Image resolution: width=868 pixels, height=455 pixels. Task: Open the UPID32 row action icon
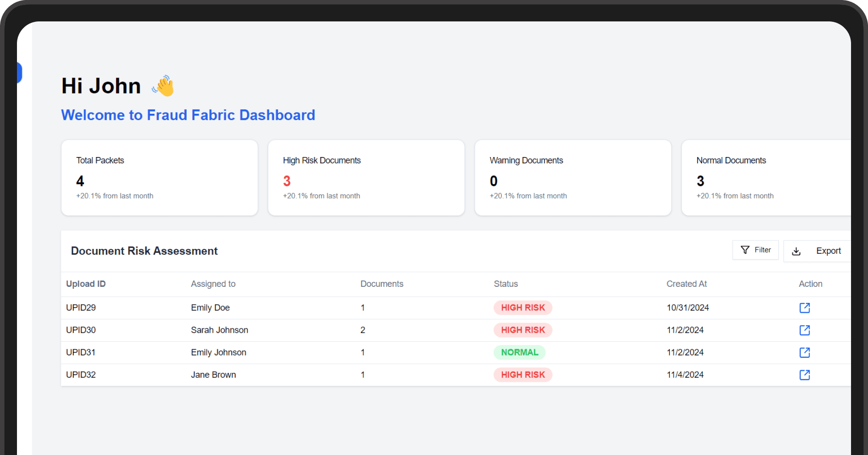(805, 375)
